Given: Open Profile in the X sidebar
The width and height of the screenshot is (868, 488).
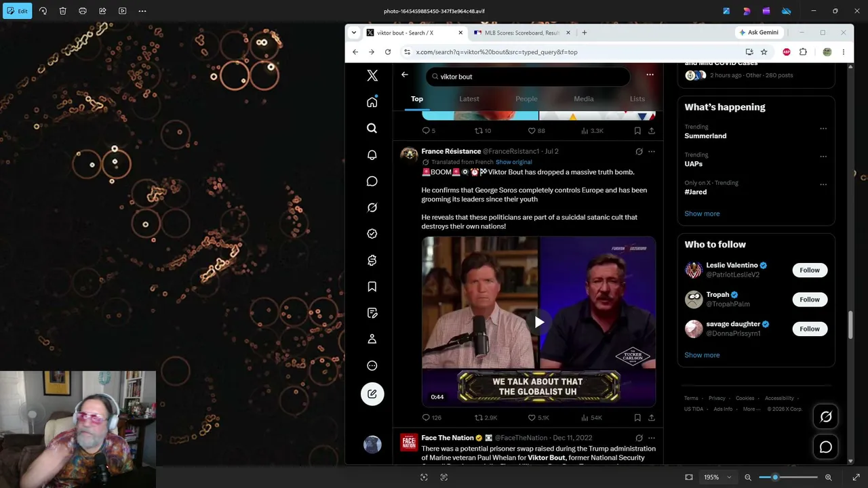Looking at the screenshot, I should point(372,339).
